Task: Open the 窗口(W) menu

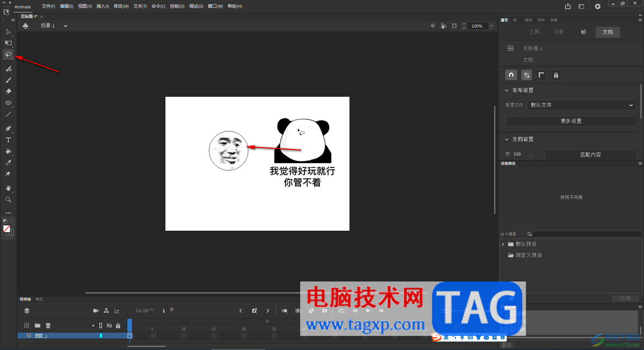Action: (x=215, y=6)
